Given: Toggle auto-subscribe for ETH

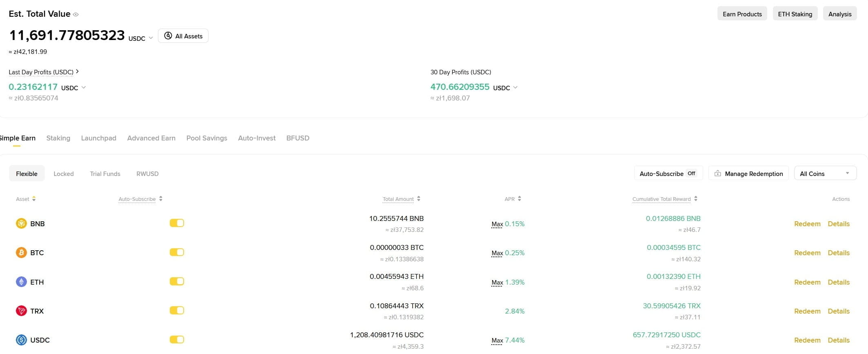Looking at the screenshot, I should tap(177, 281).
